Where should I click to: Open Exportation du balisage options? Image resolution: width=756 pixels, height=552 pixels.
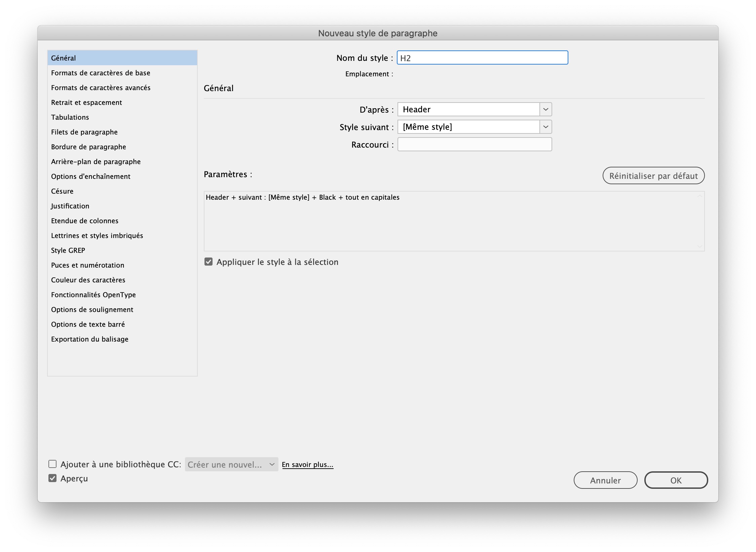click(x=89, y=339)
